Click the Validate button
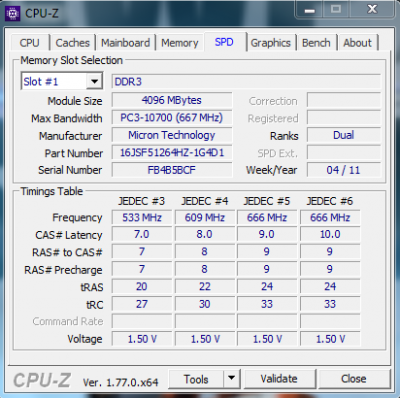The image size is (400, 398). (x=279, y=379)
